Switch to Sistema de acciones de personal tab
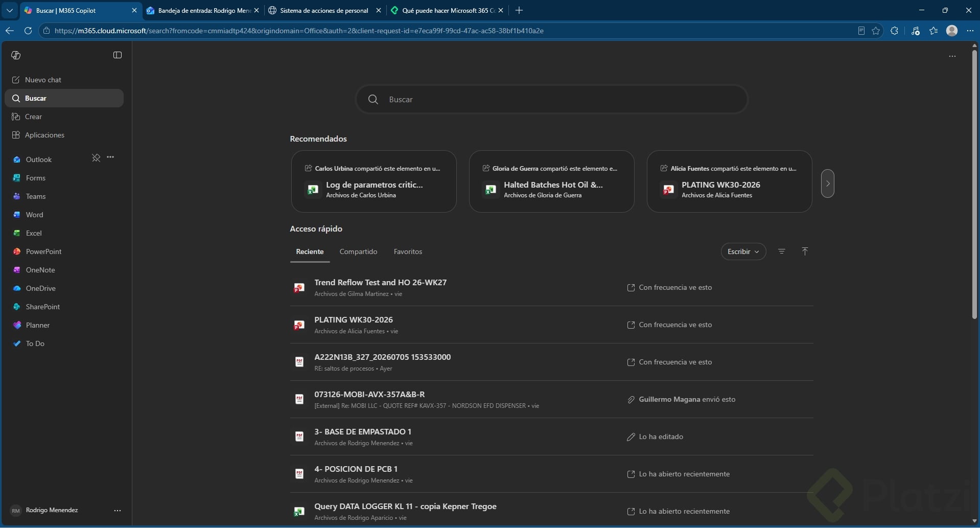 point(325,10)
